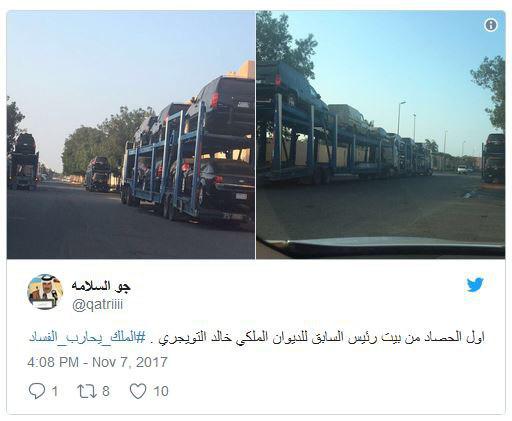
Task: Open the Twitter bird logo
Action: [x=475, y=285]
